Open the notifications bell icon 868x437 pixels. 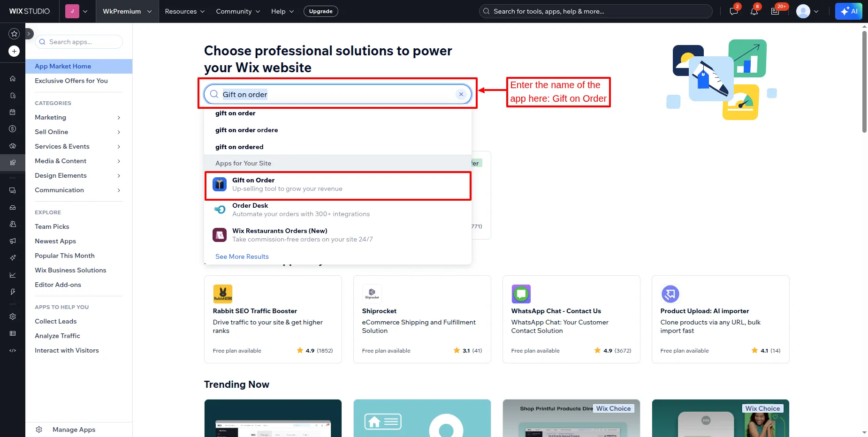(x=754, y=11)
